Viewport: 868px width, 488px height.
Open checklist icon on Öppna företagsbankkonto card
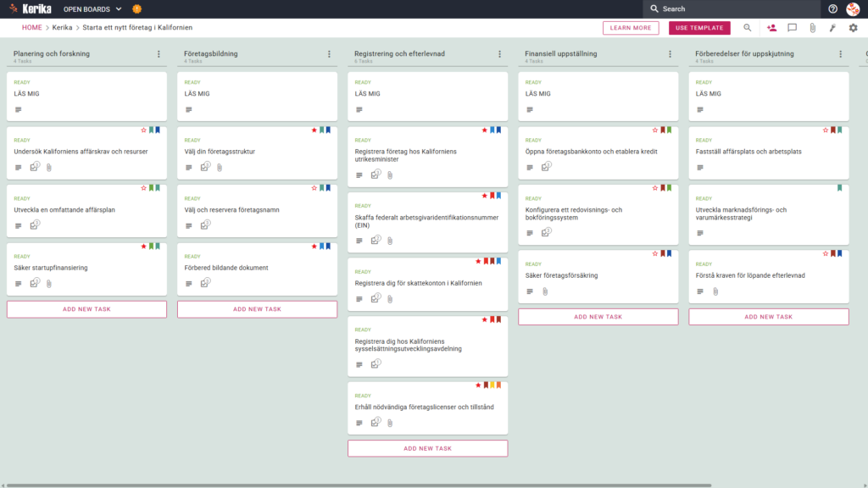(x=547, y=167)
